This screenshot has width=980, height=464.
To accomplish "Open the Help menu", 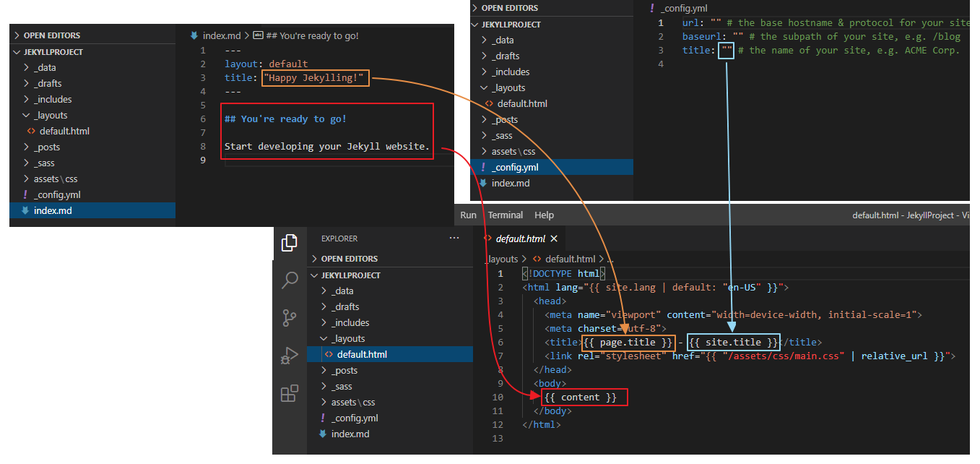I will point(544,215).
